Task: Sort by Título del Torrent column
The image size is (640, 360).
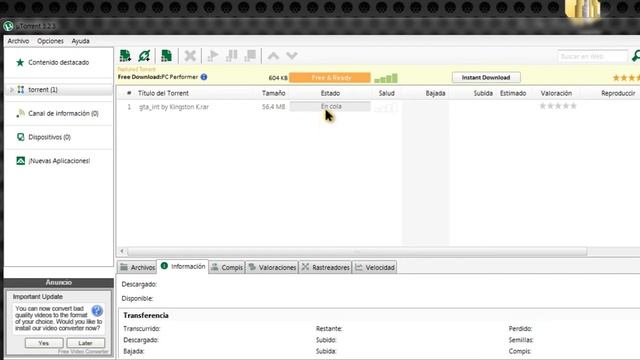Action: (x=163, y=93)
